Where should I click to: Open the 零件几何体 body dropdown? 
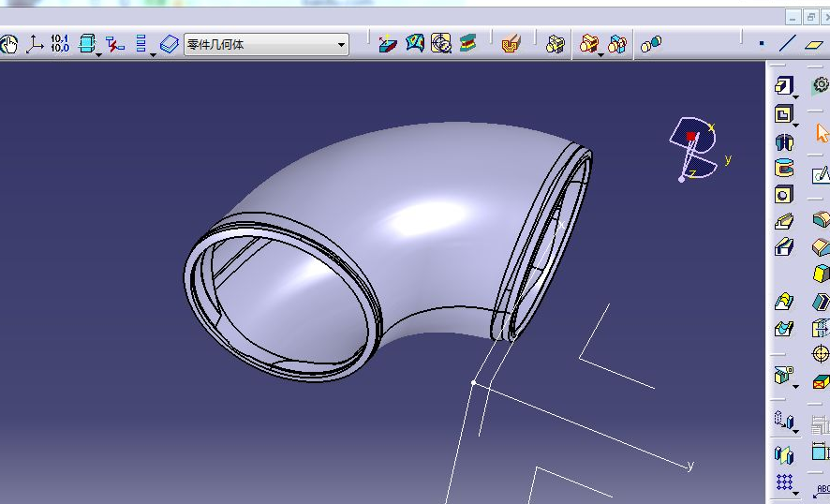(x=341, y=44)
